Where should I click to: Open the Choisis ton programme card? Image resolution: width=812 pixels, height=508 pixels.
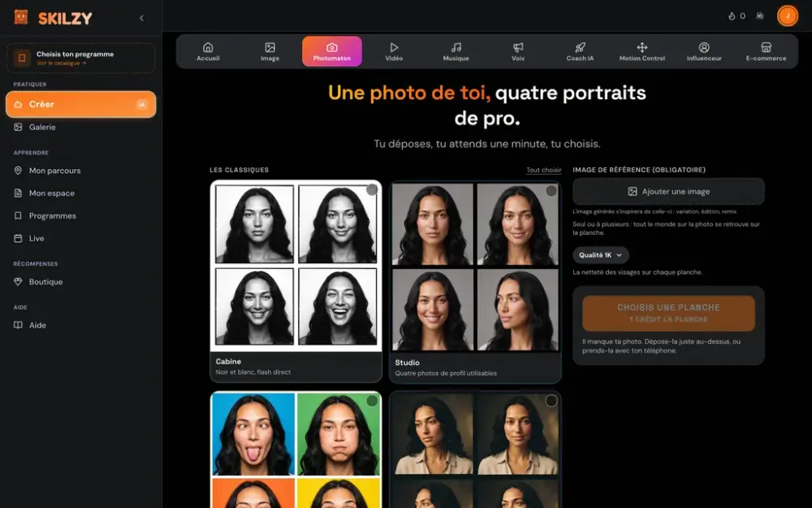[80, 58]
